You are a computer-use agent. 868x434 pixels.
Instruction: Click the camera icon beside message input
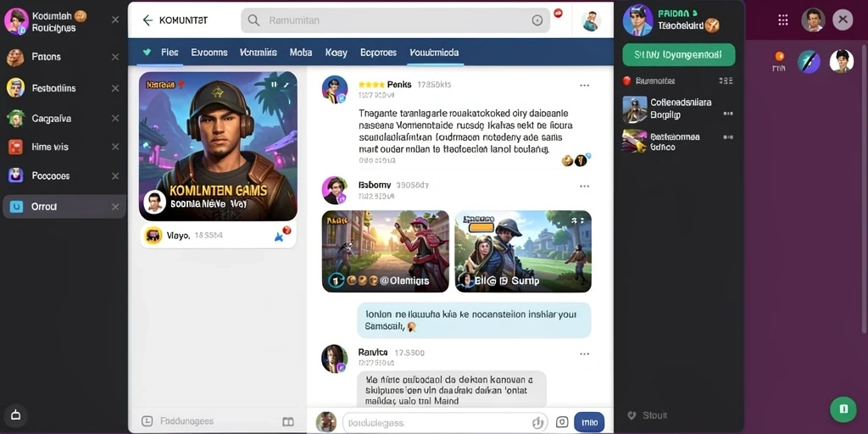click(562, 422)
